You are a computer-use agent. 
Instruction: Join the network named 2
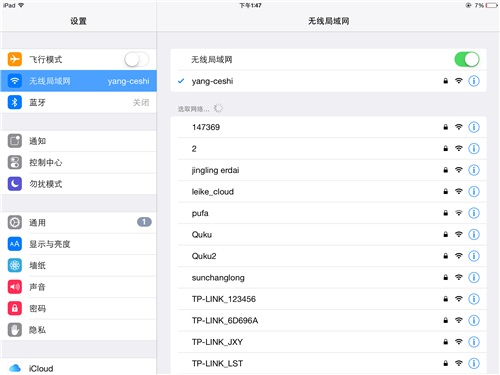(x=328, y=149)
